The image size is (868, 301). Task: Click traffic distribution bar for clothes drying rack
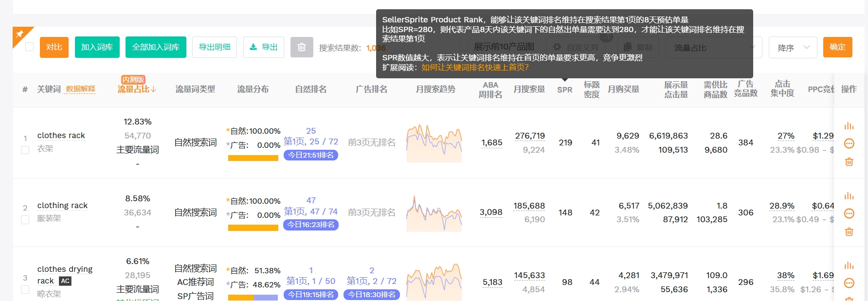(253, 298)
